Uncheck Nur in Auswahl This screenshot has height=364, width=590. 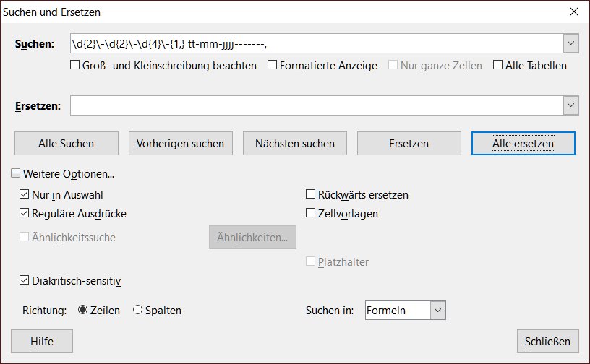coord(24,194)
